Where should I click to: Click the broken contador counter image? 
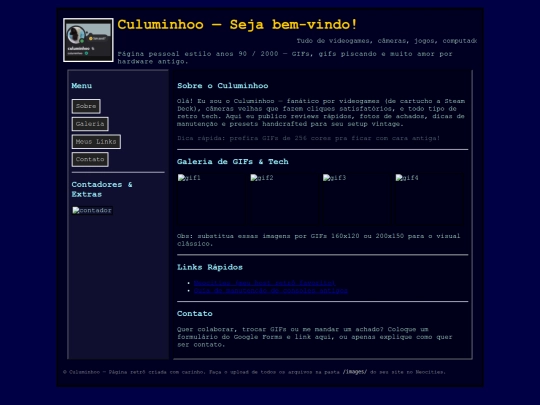point(92,210)
